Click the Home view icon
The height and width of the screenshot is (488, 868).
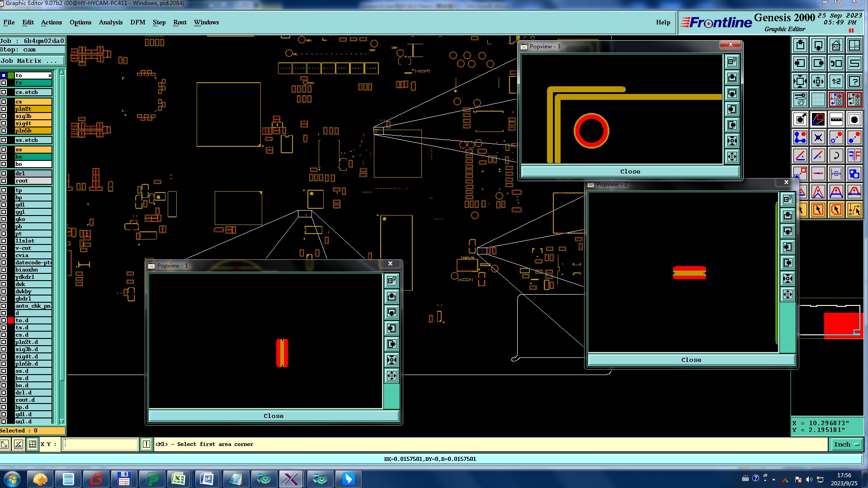click(836, 46)
